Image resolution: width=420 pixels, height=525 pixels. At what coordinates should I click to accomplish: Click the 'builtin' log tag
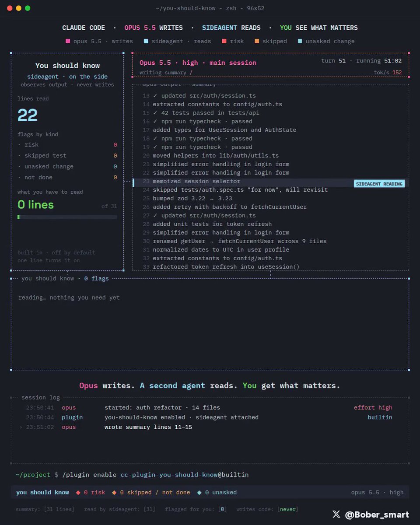pyautogui.click(x=380, y=417)
